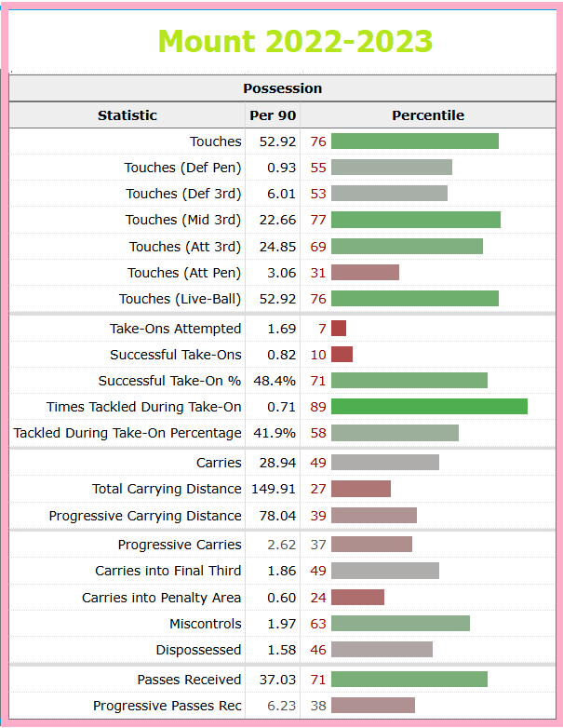563x728 pixels.
Task: Click the Miscontrols percentile value 63
Action: [318, 624]
